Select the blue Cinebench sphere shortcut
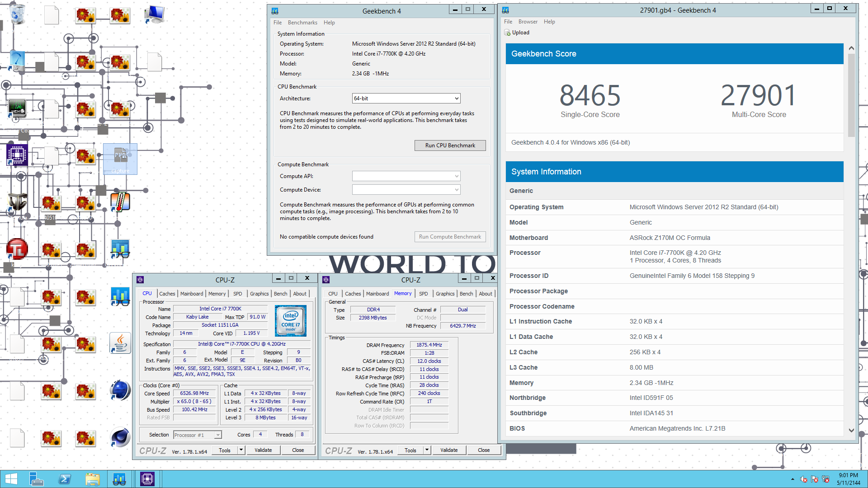868x488 pixels. [x=120, y=390]
